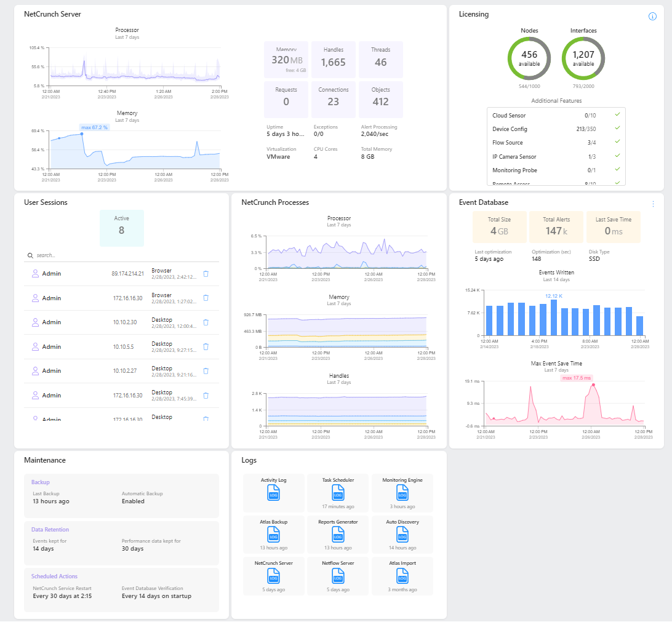This screenshot has width=672, height=622.
Task: Click the Cloud Sensor checkmark
Action: click(617, 114)
